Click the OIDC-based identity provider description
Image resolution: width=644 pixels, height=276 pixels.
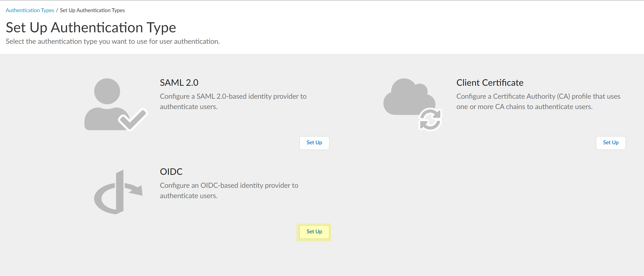tap(229, 191)
